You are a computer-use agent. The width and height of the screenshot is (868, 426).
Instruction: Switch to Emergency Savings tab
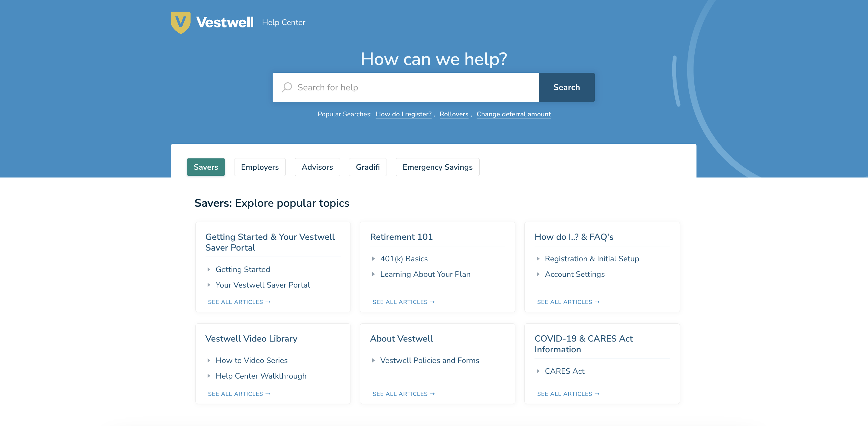[x=437, y=167]
